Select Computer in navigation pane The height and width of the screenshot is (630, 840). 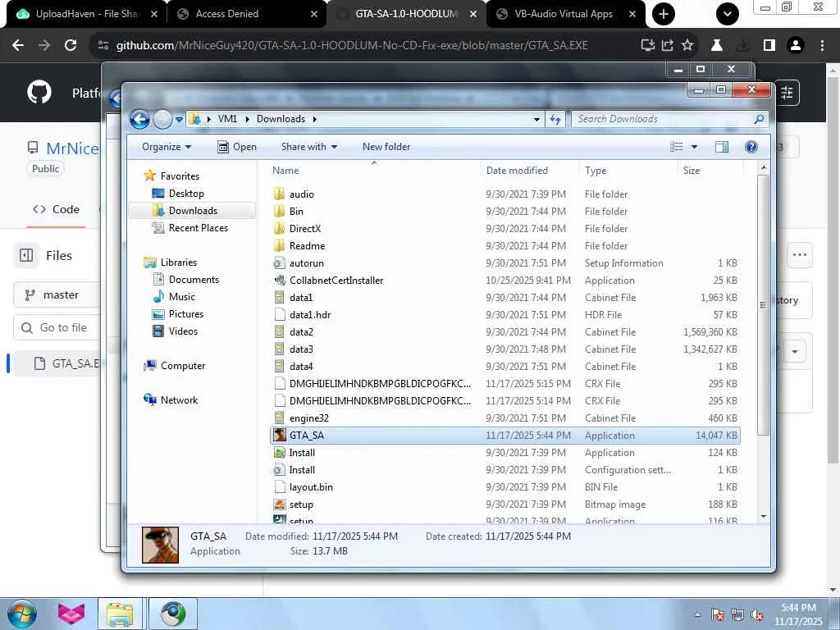point(175,366)
